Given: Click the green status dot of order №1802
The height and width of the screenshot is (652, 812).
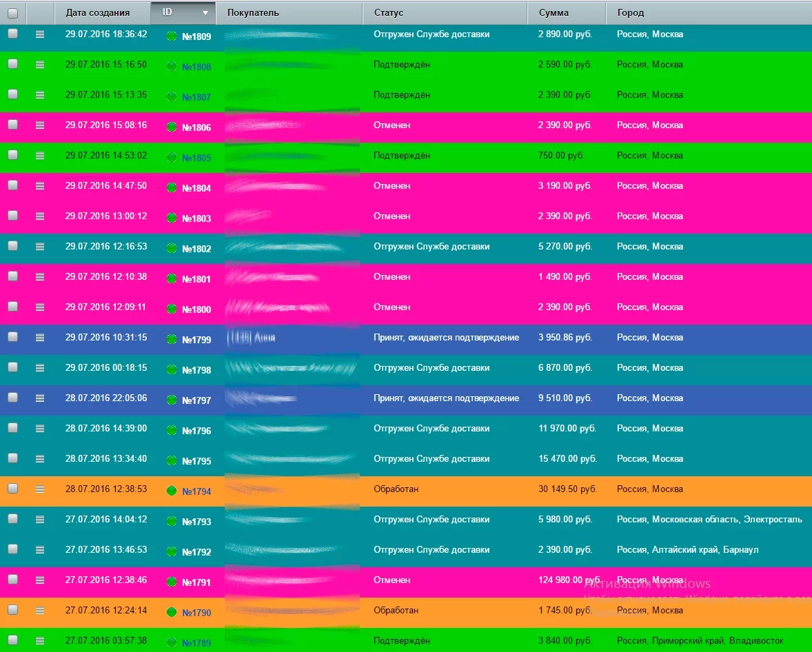Looking at the screenshot, I should [172, 248].
